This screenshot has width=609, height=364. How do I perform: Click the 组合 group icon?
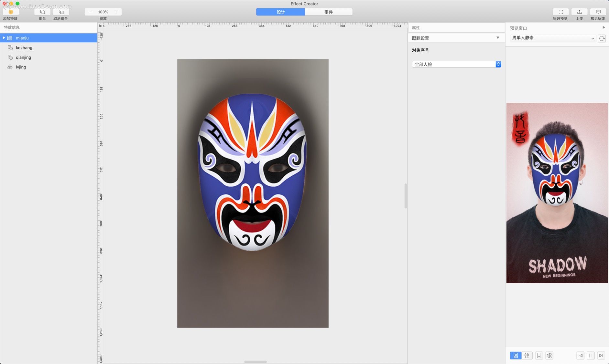(x=42, y=12)
